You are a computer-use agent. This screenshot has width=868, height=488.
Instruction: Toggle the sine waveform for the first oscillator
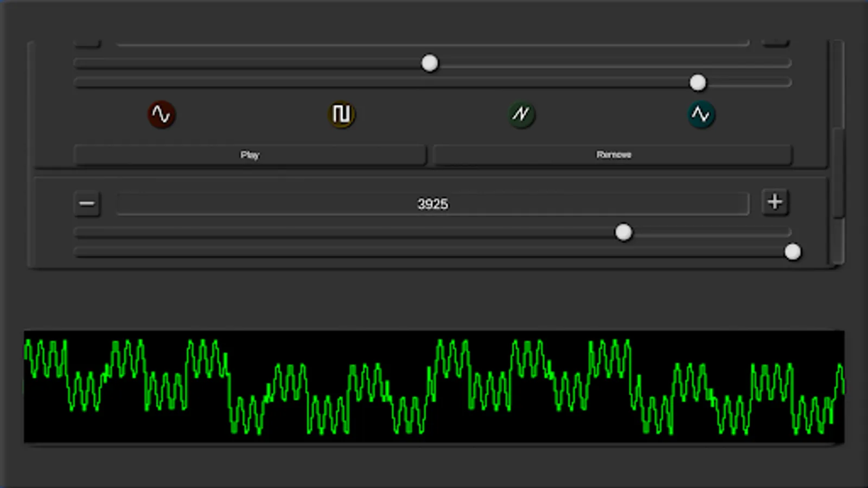(161, 114)
